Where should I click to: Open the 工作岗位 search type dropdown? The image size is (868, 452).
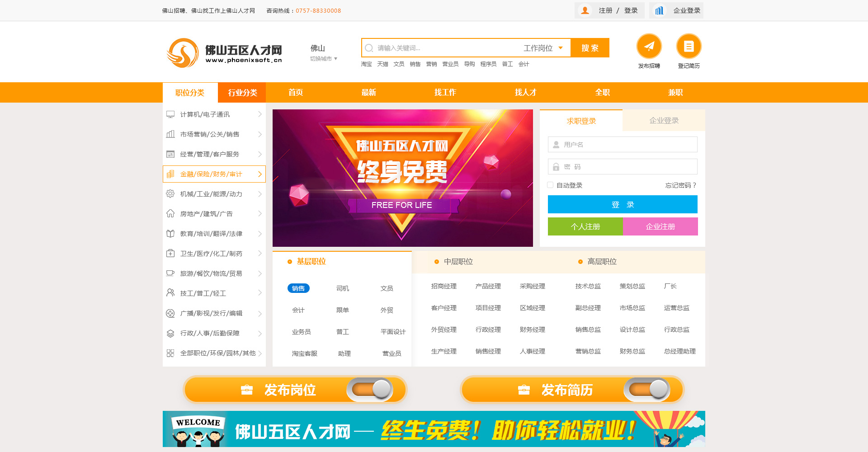point(543,48)
